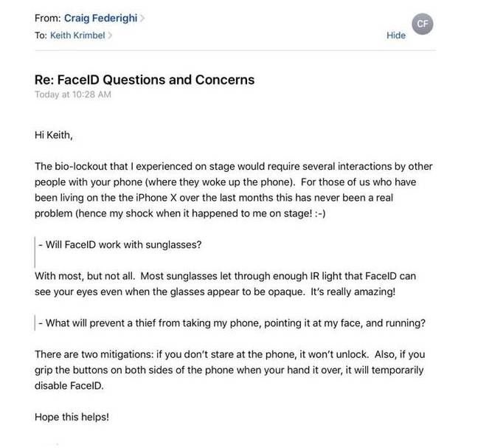Image resolution: width=489 pixels, height=448 pixels.
Task: Click the chevron beside Craig Federighi
Action: (142, 18)
